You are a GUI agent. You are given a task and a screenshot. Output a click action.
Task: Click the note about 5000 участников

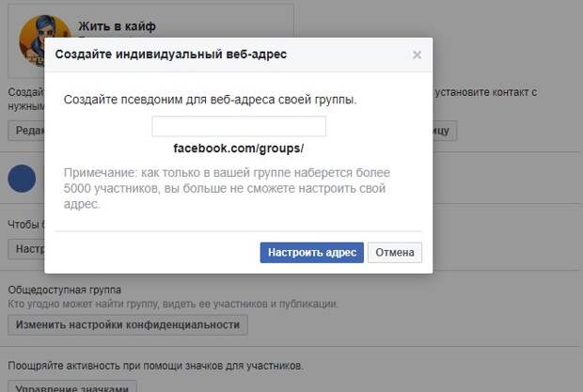[x=227, y=188]
